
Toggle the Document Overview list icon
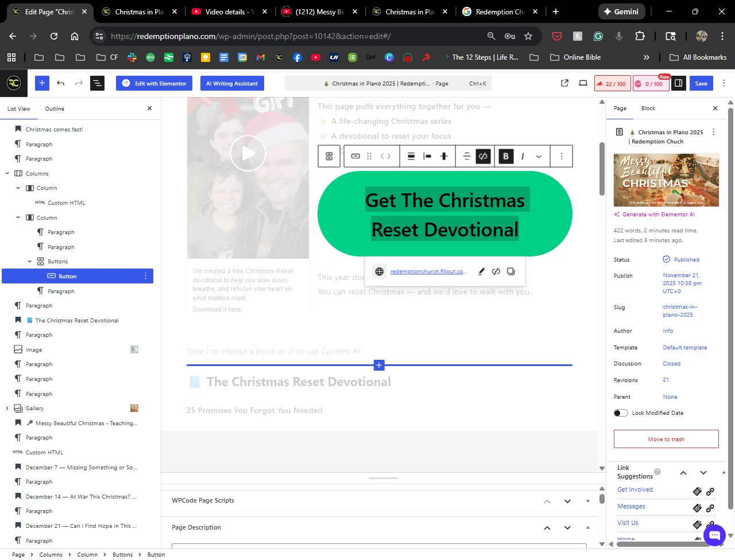(97, 83)
